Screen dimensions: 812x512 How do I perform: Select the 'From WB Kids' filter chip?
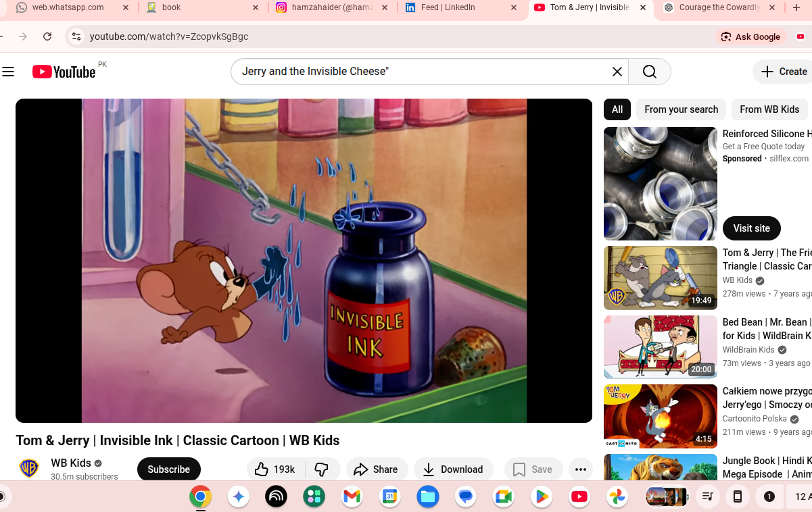point(769,109)
